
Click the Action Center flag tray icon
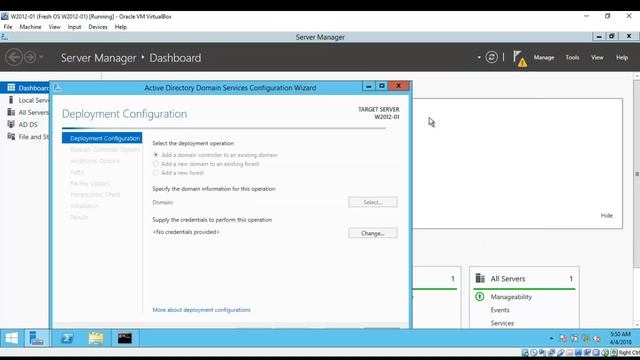(563, 338)
